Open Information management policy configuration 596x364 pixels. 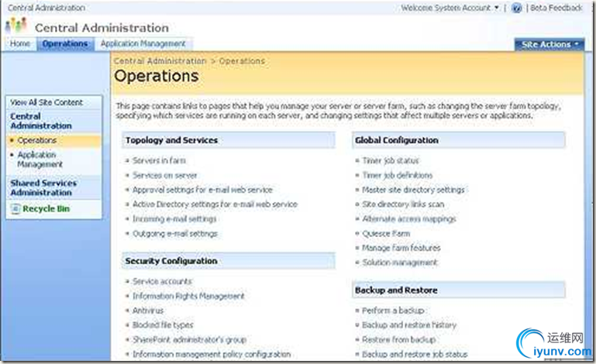(212, 354)
